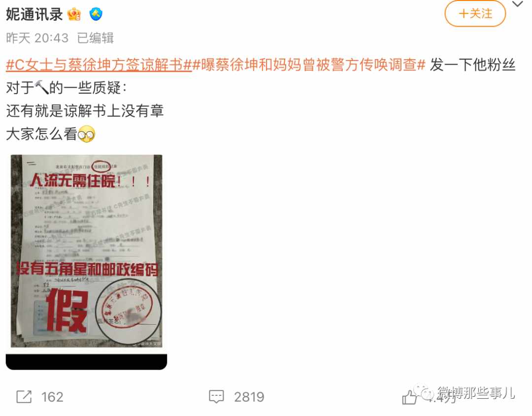This screenshot has height=416, width=532.
Task: Click the glasses face emoji after 大家怎么看
Action: [x=86, y=134]
